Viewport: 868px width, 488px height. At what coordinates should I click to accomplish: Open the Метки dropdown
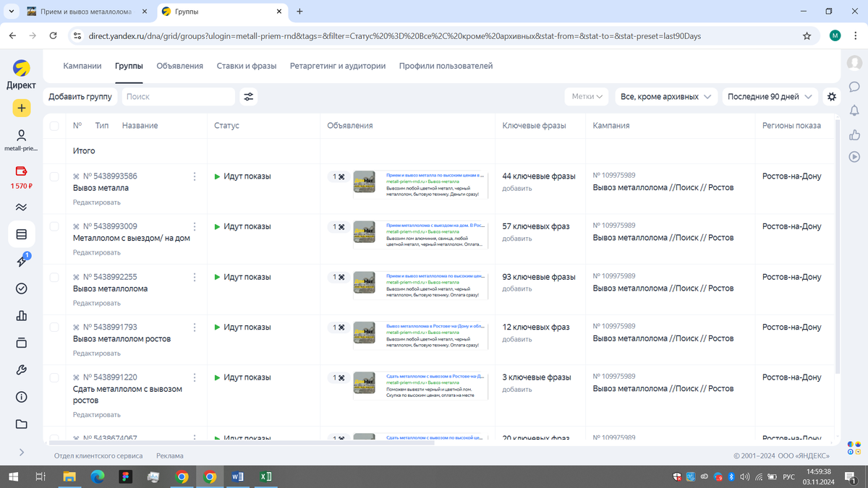(x=587, y=96)
